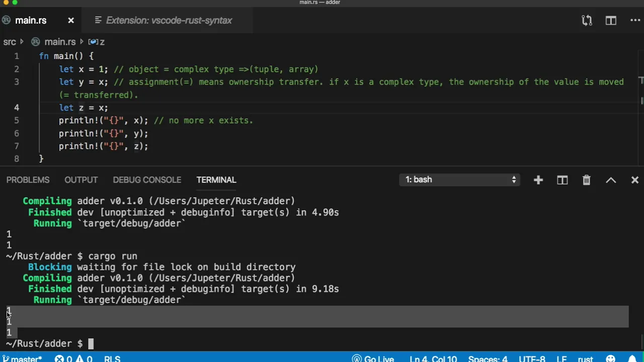Image resolution: width=644 pixels, height=362 pixels.
Task: Place cursor in 'let x = 1;' code
Action: tap(84, 69)
